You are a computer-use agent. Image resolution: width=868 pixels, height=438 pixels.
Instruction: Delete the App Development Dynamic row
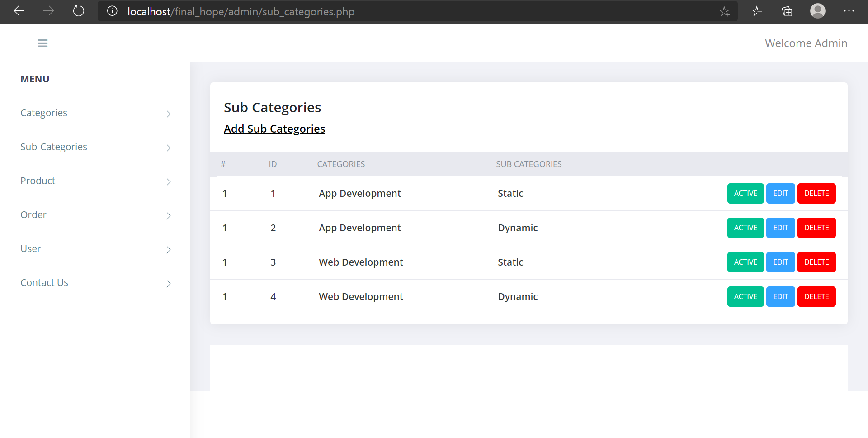coord(816,228)
